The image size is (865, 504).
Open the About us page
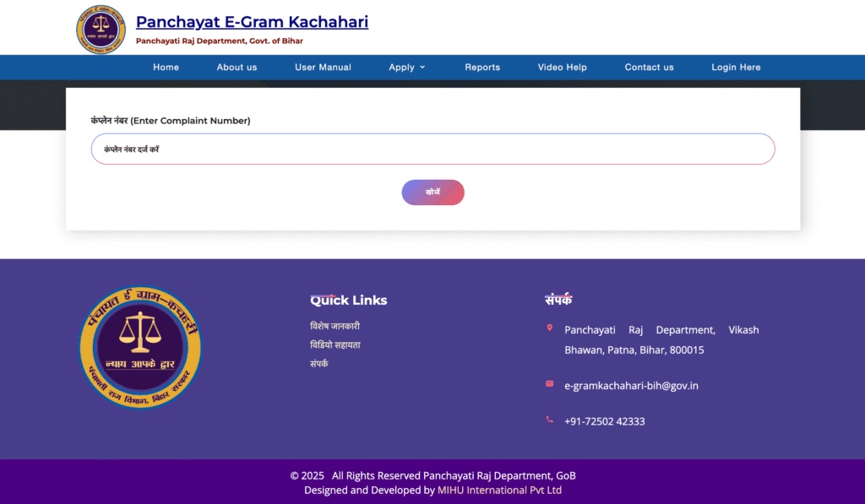pyautogui.click(x=237, y=68)
